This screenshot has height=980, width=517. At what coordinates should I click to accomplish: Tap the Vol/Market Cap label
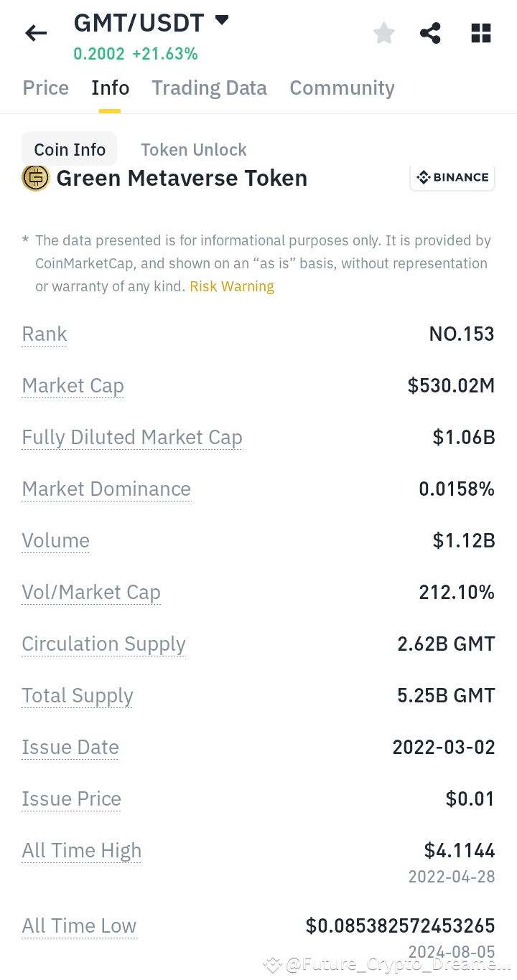91,593
